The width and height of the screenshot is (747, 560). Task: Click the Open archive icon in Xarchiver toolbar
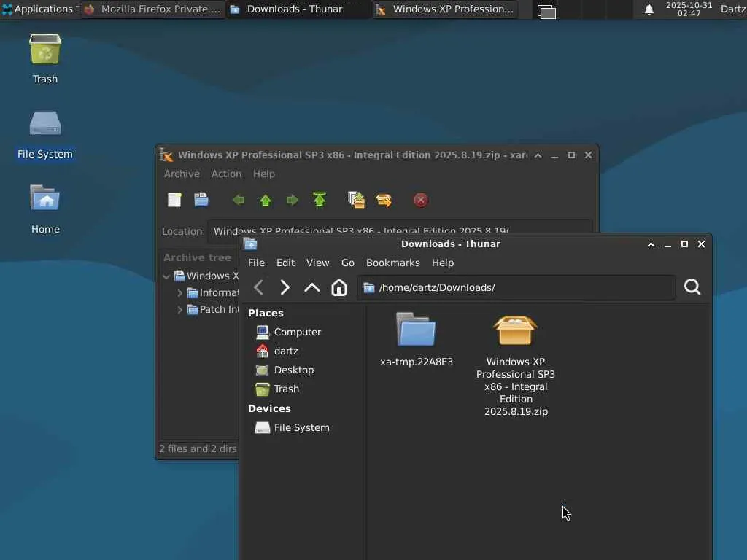click(x=201, y=200)
